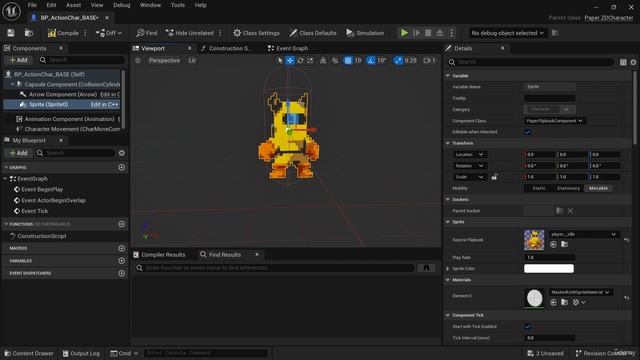Click the Element 0 material sphere thumbnail

(x=534, y=298)
